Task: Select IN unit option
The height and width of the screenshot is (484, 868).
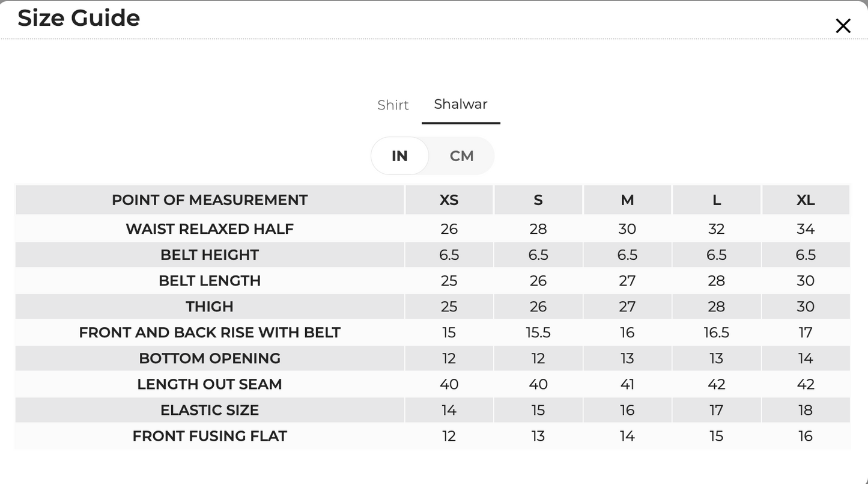Action: pos(399,156)
